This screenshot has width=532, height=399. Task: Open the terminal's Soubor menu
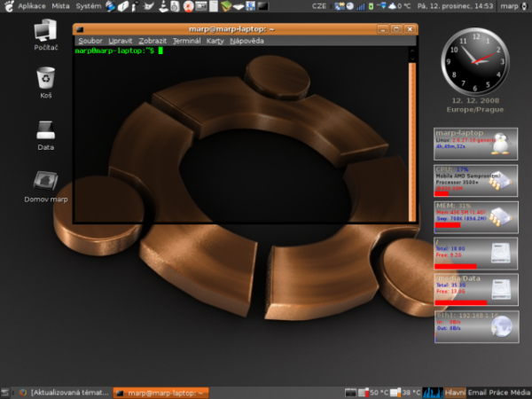point(90,41)
